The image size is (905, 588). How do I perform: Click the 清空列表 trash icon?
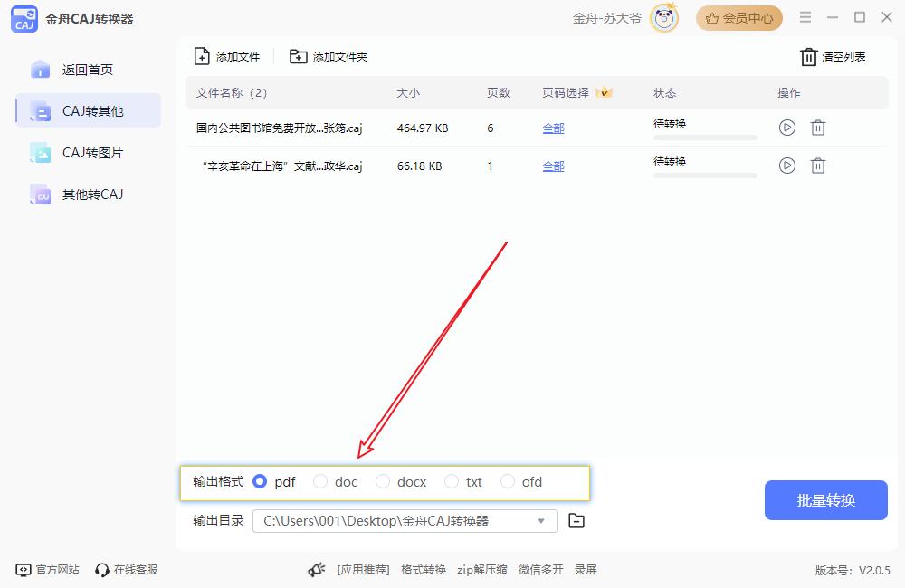pos(808,57)
